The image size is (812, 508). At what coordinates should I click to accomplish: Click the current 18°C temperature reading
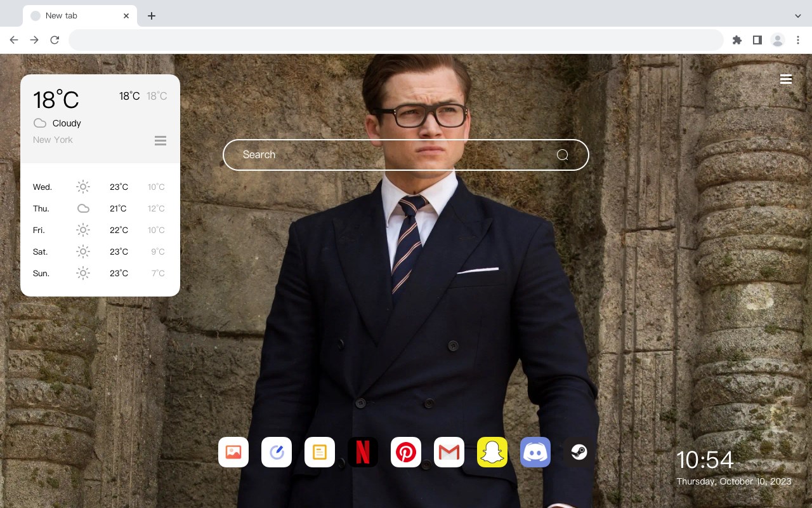(56, 99)
